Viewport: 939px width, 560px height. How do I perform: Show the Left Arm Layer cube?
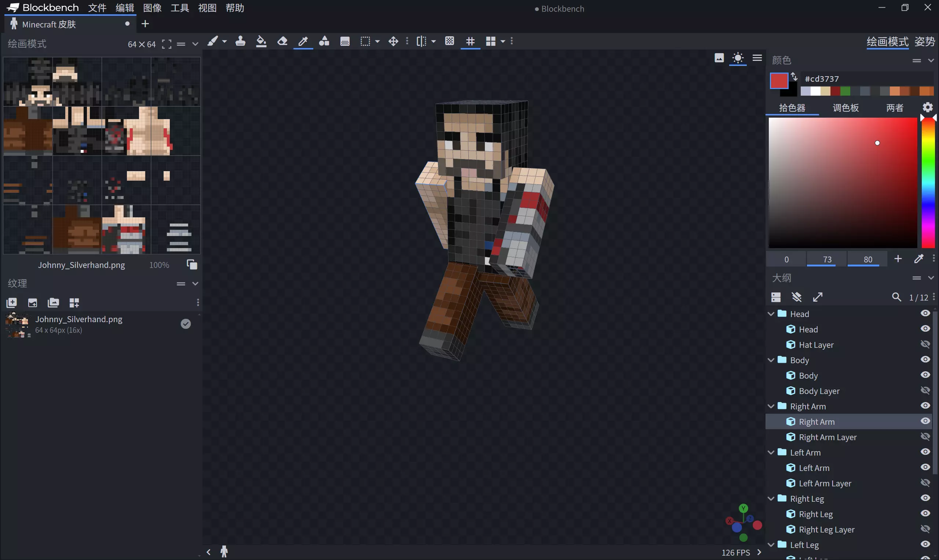pos(925,483)
